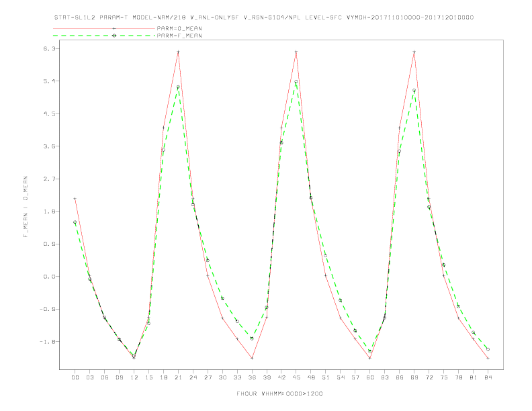The width and height of the screenshot is (532, 411).
Task: Click y-axis tick label 4.5
Action: coord(49,113)
